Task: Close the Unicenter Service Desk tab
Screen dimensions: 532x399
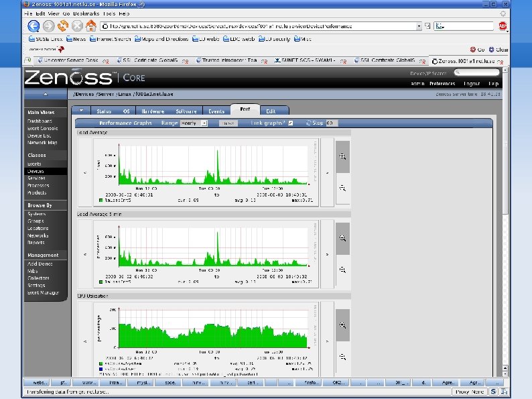Action: [x=106, y=62]
